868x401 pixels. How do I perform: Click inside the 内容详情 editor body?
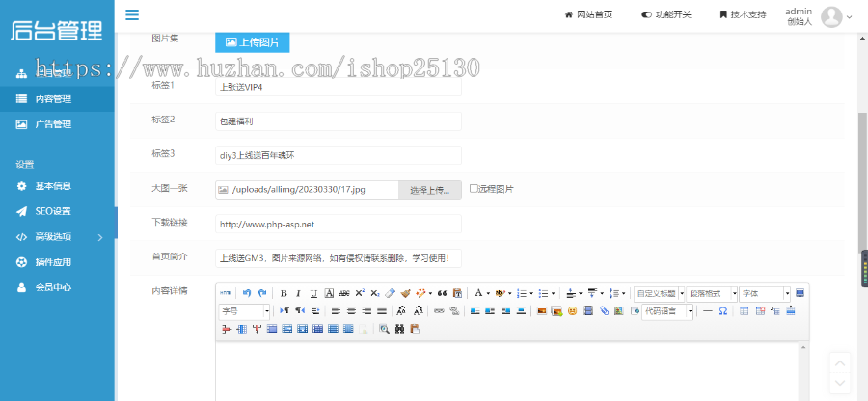click(507, 372)
